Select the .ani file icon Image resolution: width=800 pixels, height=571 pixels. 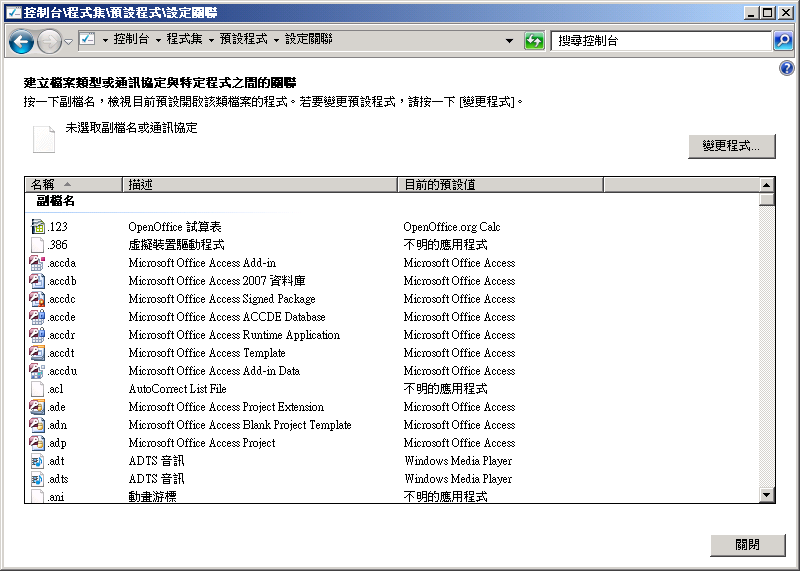click(x=37, y=496)
